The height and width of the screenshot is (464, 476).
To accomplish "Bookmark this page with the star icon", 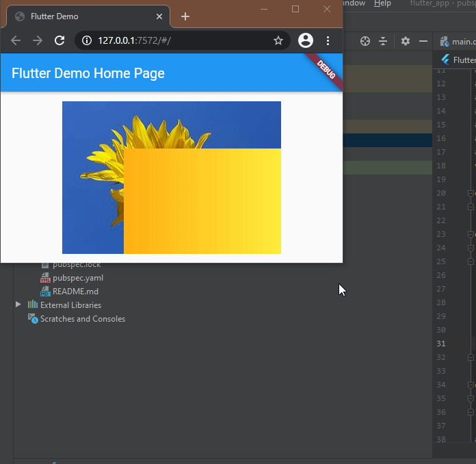I will [278, 40].
